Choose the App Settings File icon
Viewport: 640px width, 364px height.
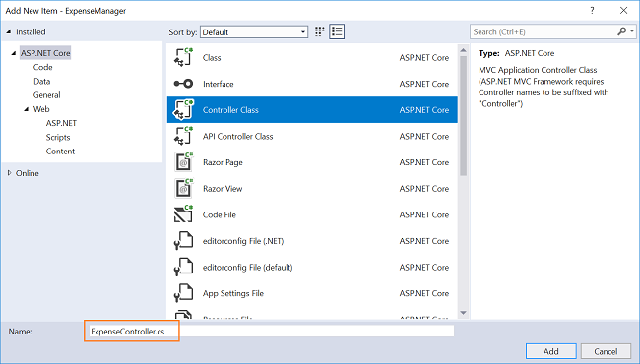click(x=183, y=293)
